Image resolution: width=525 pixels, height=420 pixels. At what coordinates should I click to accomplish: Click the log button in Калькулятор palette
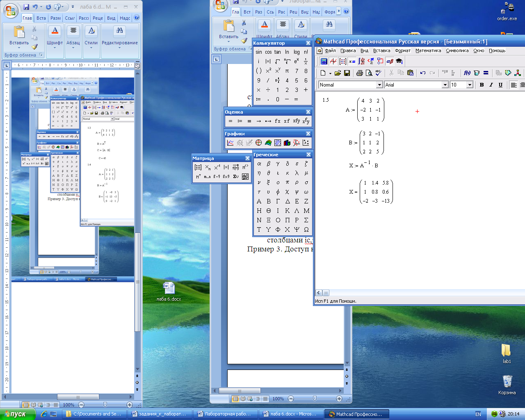pyautogui.click(x=297, y=52)
